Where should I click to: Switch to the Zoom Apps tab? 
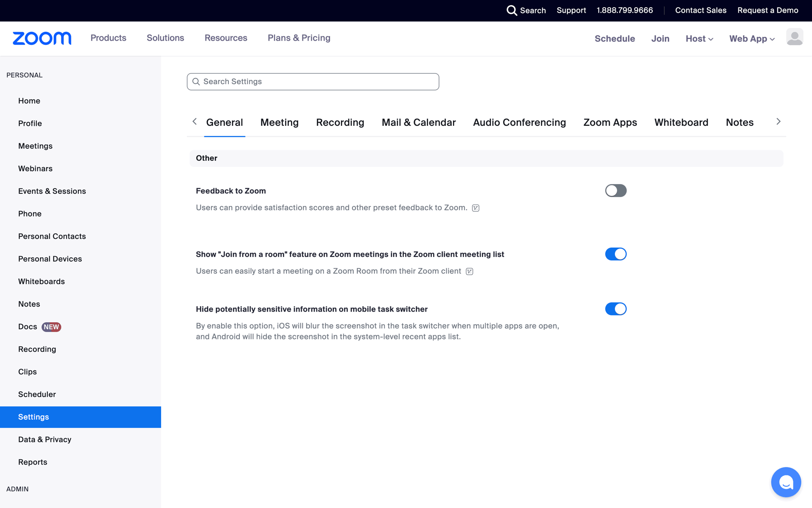tap(610, 122)
